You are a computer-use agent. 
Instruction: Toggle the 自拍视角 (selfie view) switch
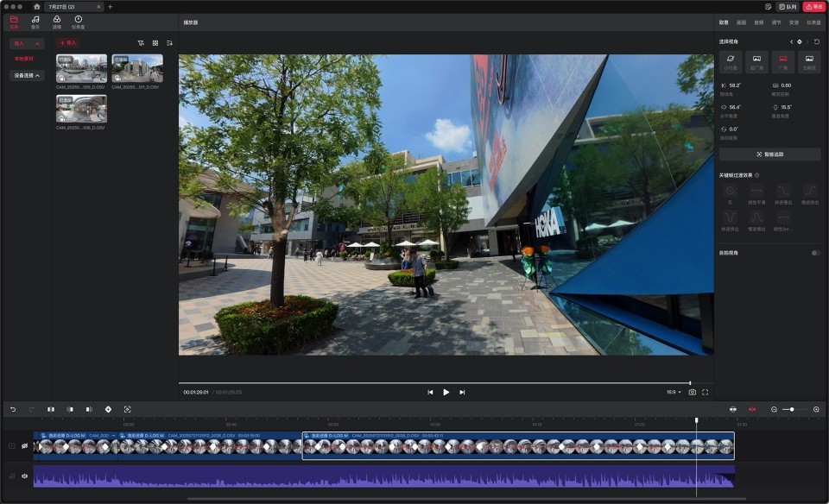(815, 253)
